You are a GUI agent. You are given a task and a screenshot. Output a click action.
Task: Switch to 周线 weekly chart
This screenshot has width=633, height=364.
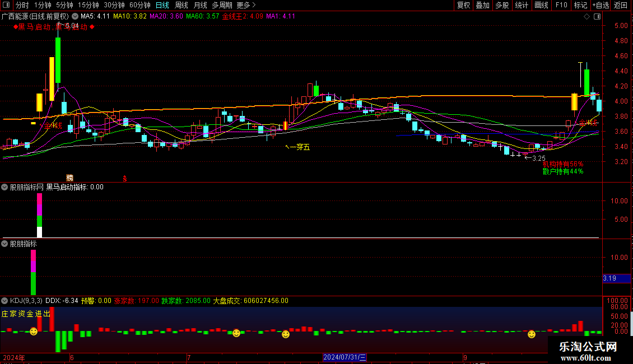click(181, 5)
